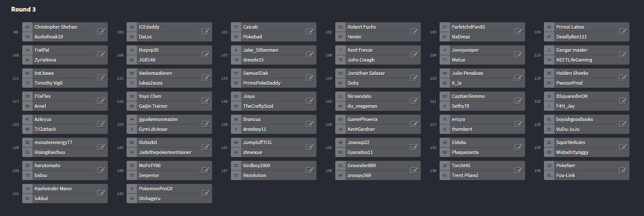
Task: Select participant Jadethepokemontrainer
Action: tap(165, 152)
